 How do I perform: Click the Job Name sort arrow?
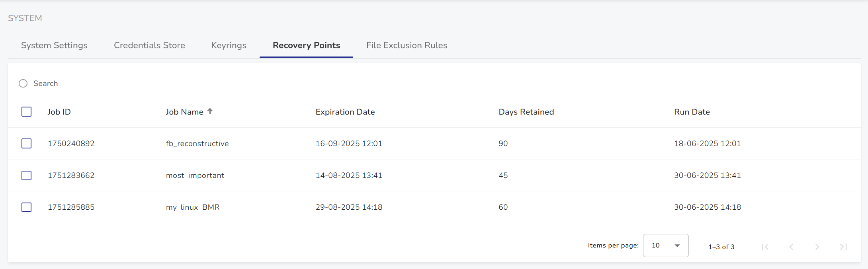(210, 111)
